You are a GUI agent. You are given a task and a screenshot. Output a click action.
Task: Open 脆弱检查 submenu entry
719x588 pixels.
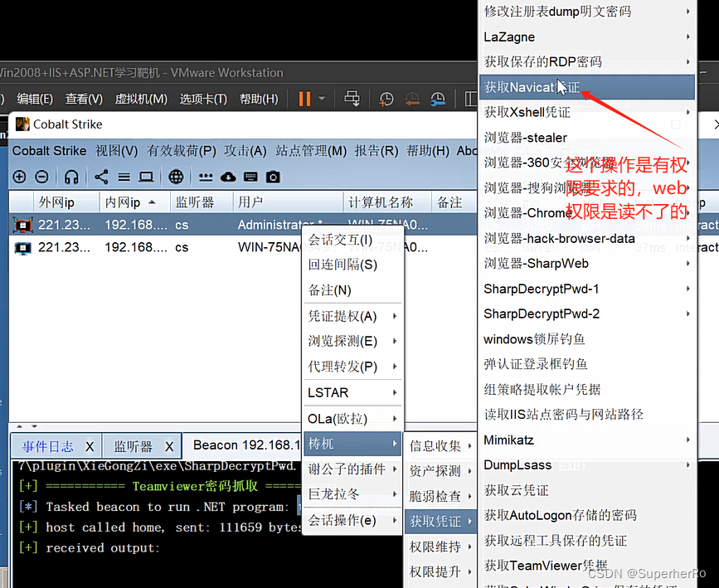pyautogui.click(x=440, y=496)
